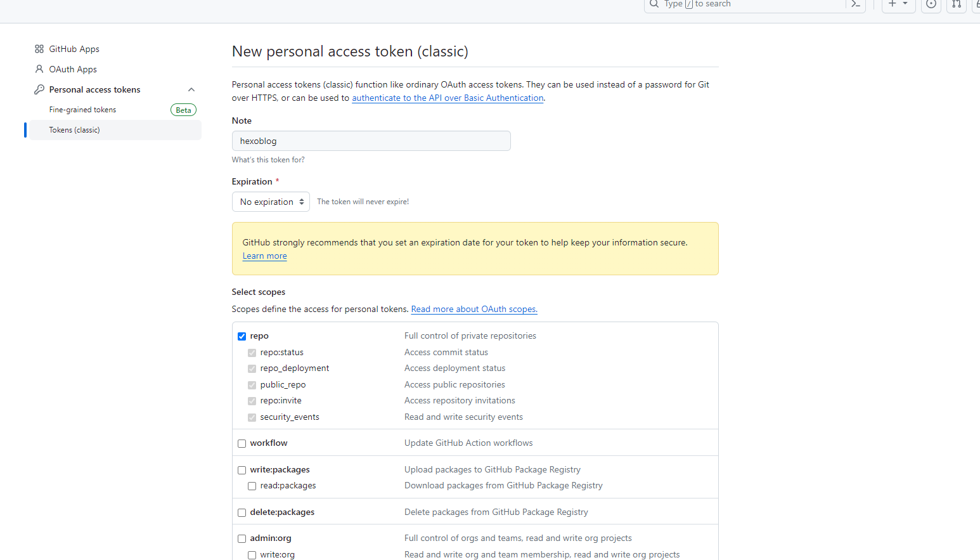
Task: Click the OAuth Apps person icon
Action: (x=39, y=69)
